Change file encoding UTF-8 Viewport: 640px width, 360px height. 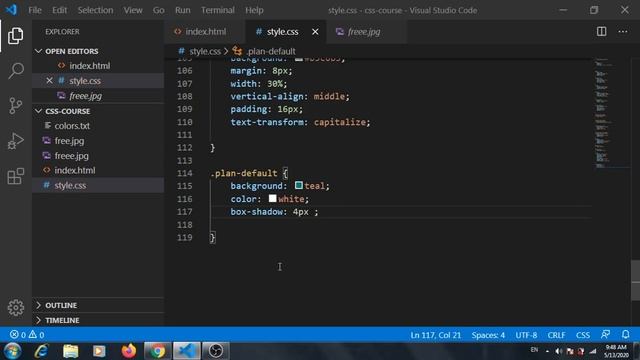[526, 335]
